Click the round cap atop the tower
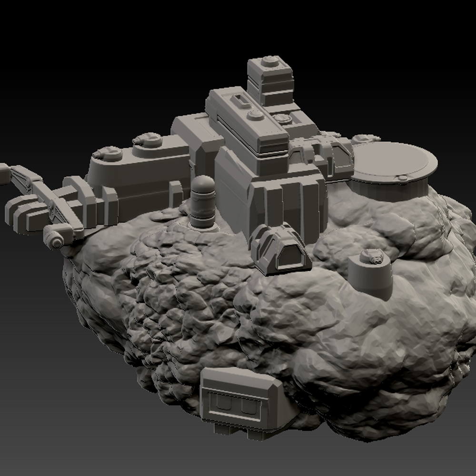 click(x=269, y=60)
